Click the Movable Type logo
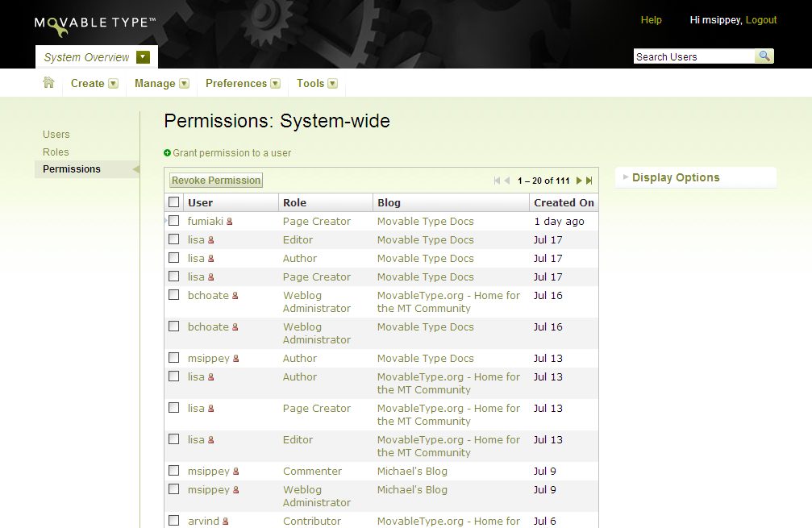 [95, 24]
